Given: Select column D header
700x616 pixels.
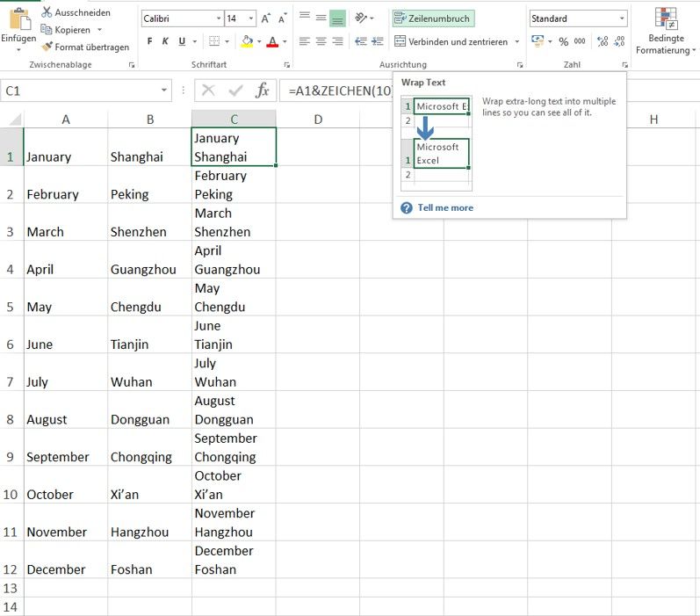Looking at the screenshot, I should coord(318,120).
